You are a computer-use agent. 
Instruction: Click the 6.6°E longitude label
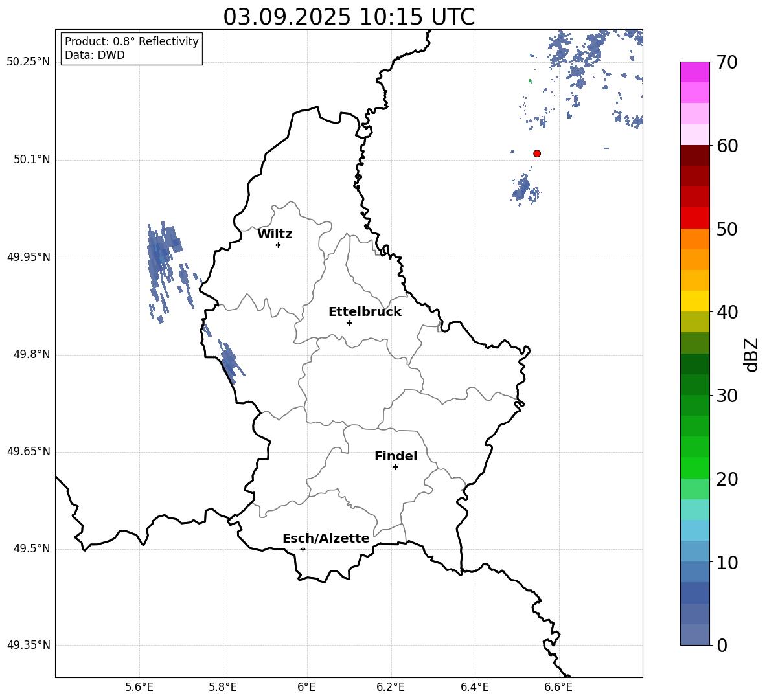tap(558, 688)
